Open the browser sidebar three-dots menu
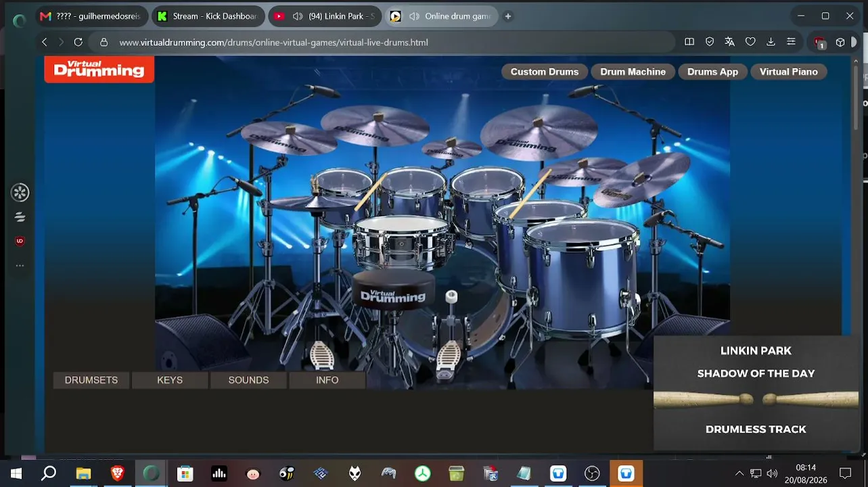Image resolution: width=868 pixels, height=487 pixels. pyautogui.click(x=20, y=266)
